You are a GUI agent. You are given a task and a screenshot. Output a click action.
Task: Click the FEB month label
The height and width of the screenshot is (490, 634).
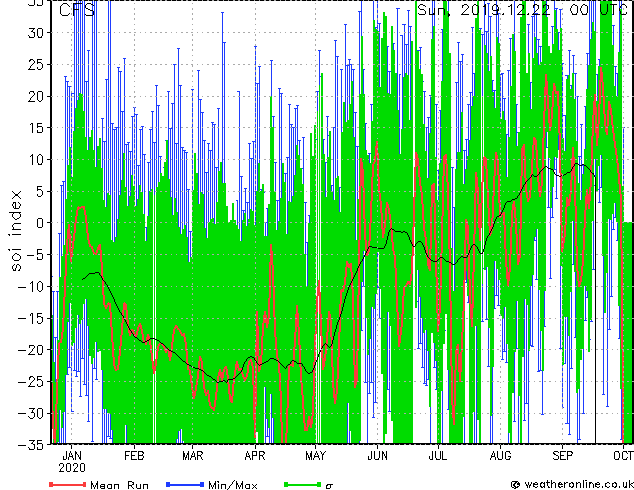pyautogui.click(x=134, y=456)
